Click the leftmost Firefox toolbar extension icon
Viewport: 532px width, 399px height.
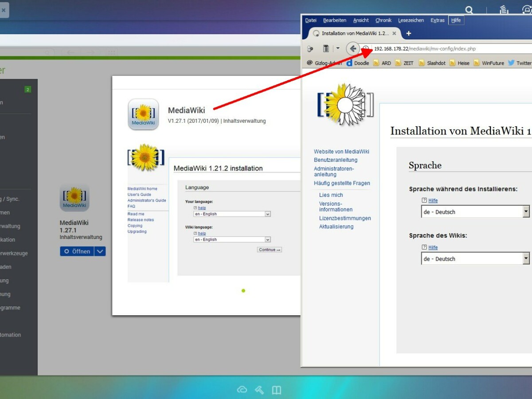coord(310,49)
